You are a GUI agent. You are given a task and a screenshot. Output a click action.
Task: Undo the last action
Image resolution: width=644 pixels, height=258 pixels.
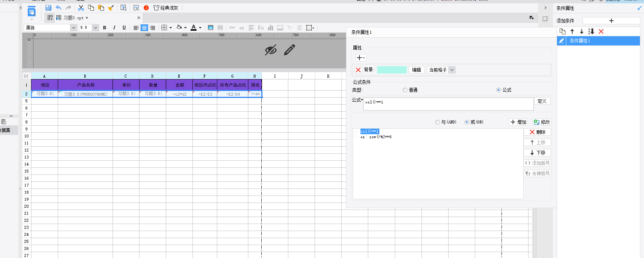(x=58, y=8)
